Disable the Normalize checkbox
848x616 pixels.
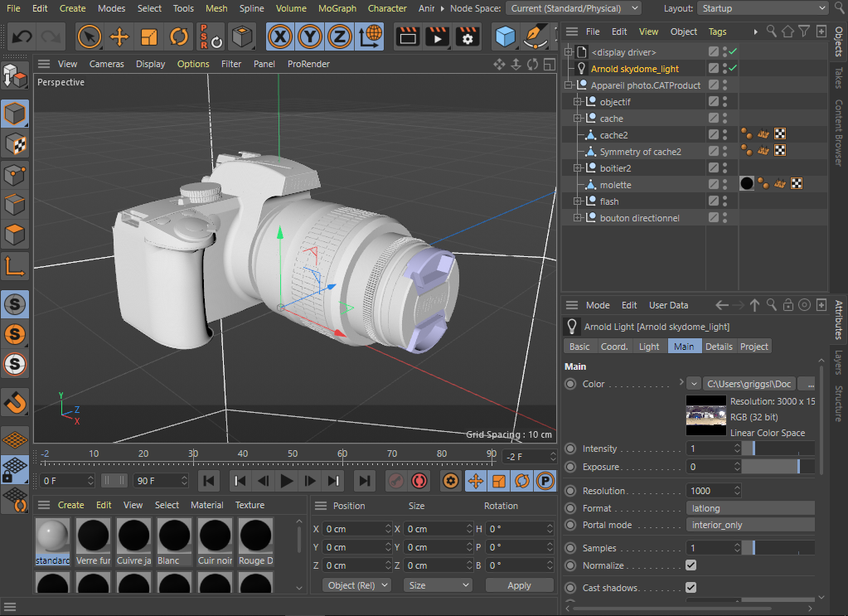point(691,565)
